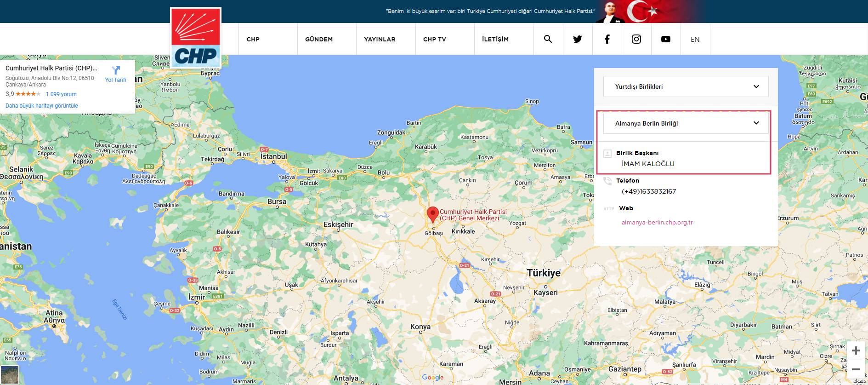Click the Samsun label on the map
868x385 pixels.
(x=582, y=142)
